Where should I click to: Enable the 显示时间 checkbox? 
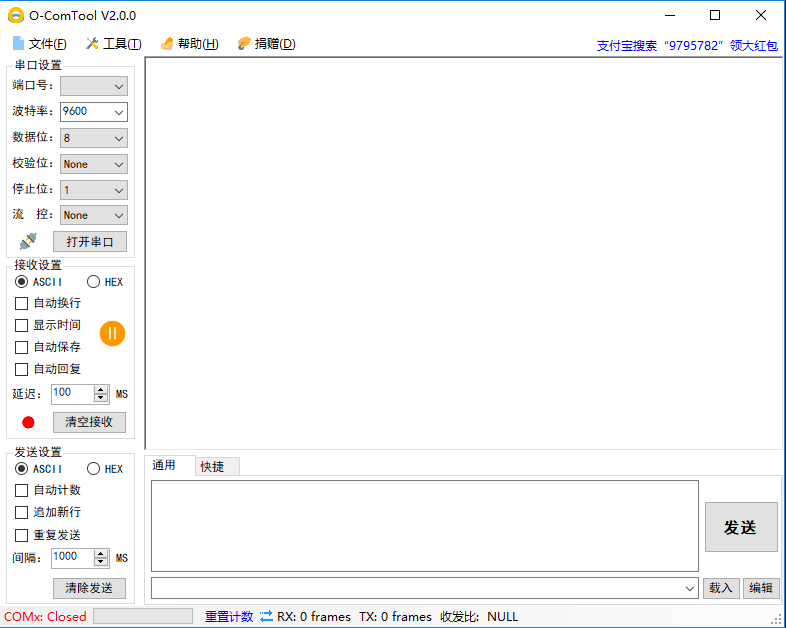22,325
